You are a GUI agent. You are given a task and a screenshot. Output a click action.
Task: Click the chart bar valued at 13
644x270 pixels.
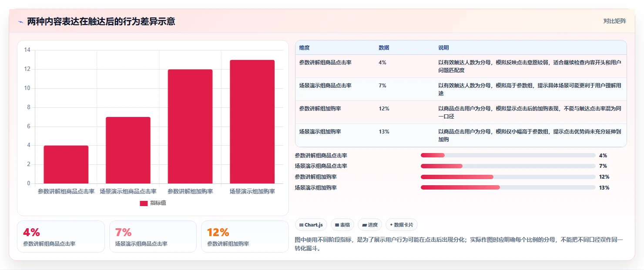click(x=252, y=122)
